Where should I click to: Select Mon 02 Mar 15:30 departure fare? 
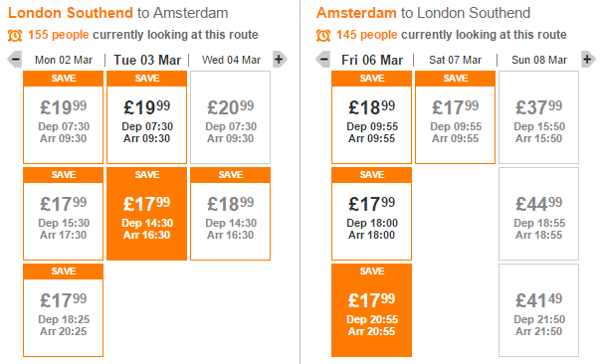tap(64, 214)
